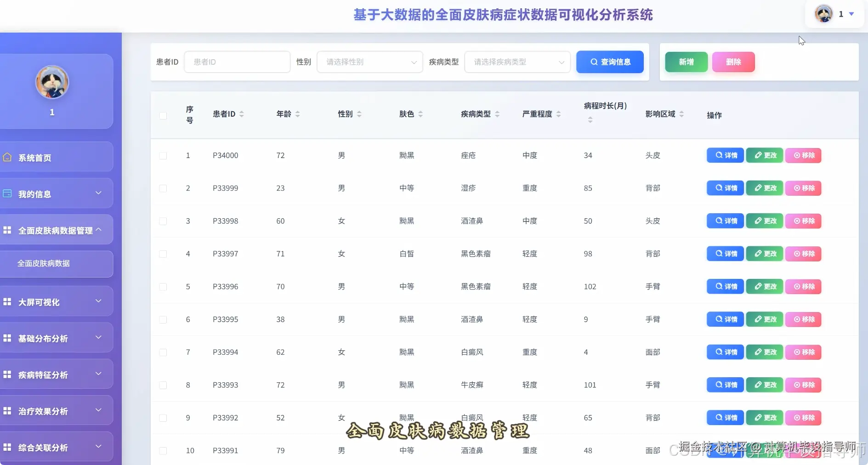This screenshot has width=868, height=465.
Task: View details of patient P34000
Action: click(x=725, y=155)
